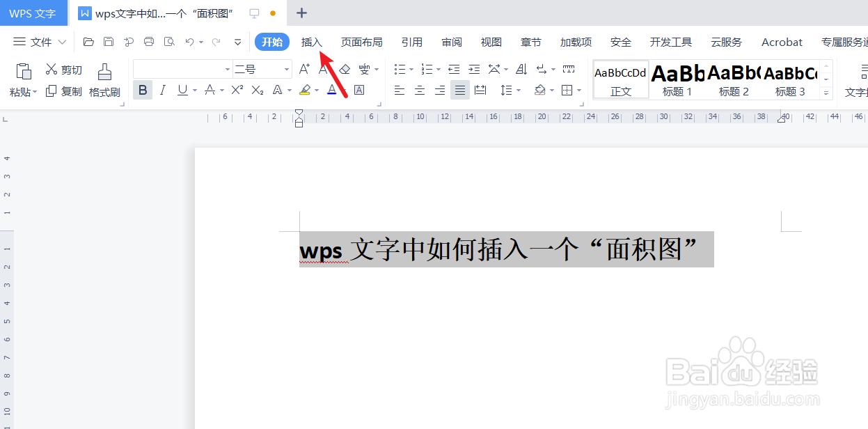This screenshot has height=429, width=868.
Task: Open the 审阅 ribbon tab
Action: [452, 42]
